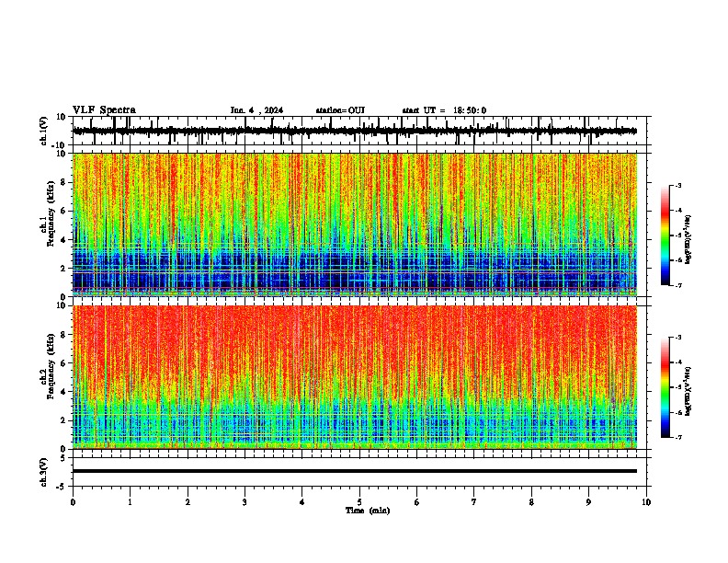Click the ch.1 color bar log(PSD) label
Screen dimensions: 728x563
(x=688, y=240)
